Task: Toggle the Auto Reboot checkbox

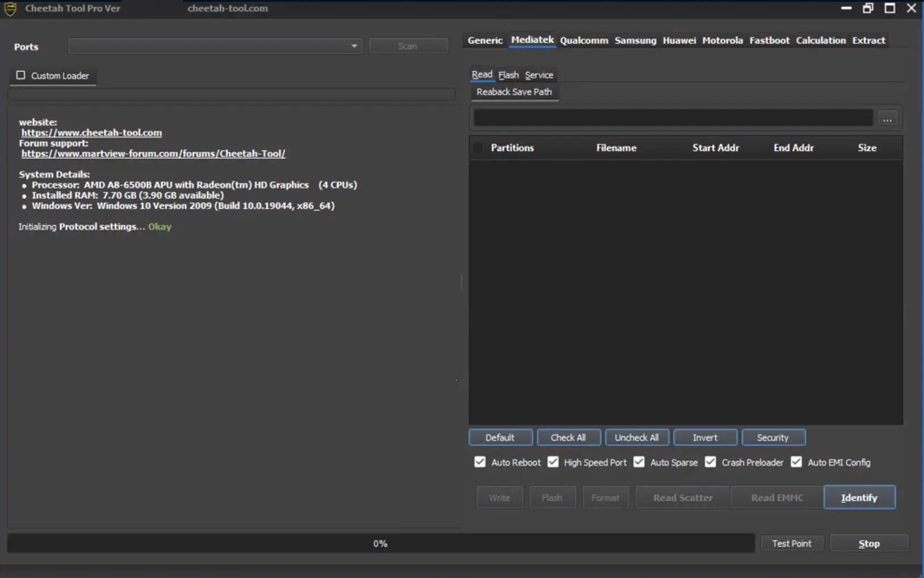Action: coord(480,462)
